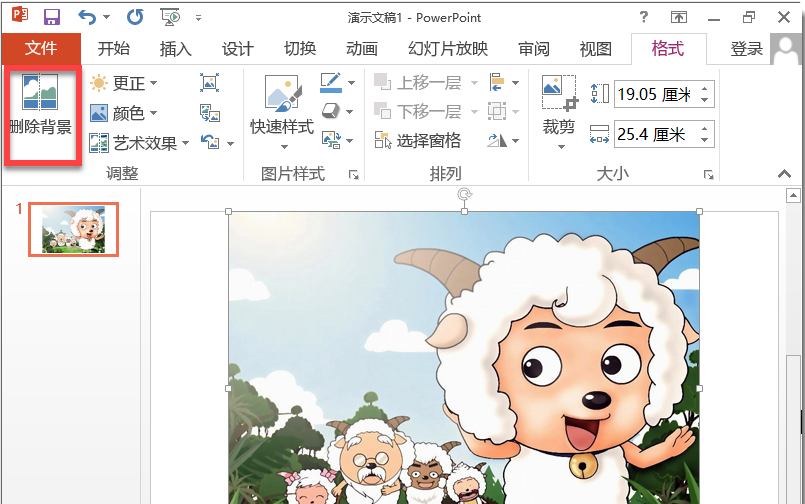Screen dimensions: 805x504
Task: Collapse the ribbon with the chevron
Action: point(784,174)
